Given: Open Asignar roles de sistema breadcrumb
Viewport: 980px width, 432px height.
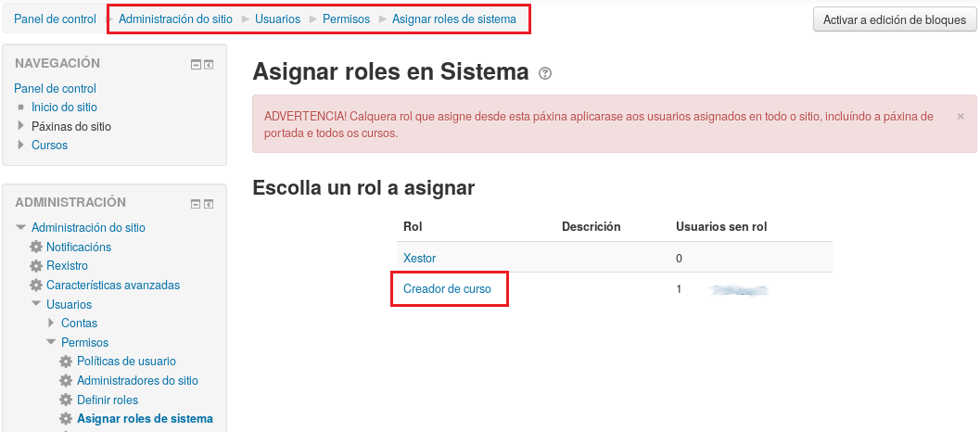Looking at the screenshot, I should point(454,19).
